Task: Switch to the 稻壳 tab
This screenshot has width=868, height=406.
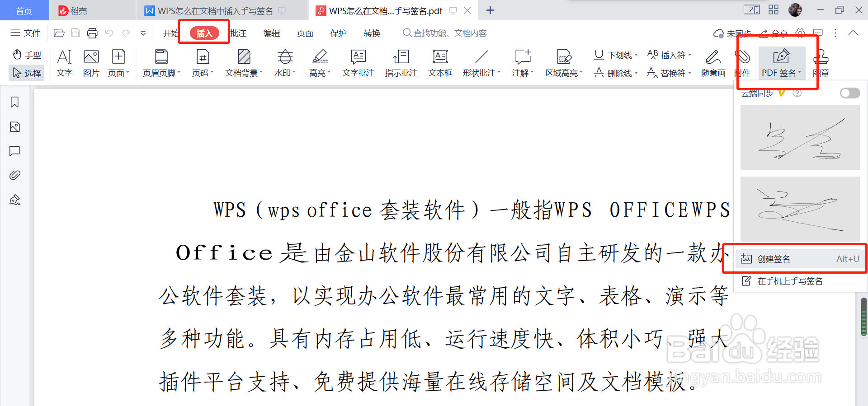Action: pos(92,10)
